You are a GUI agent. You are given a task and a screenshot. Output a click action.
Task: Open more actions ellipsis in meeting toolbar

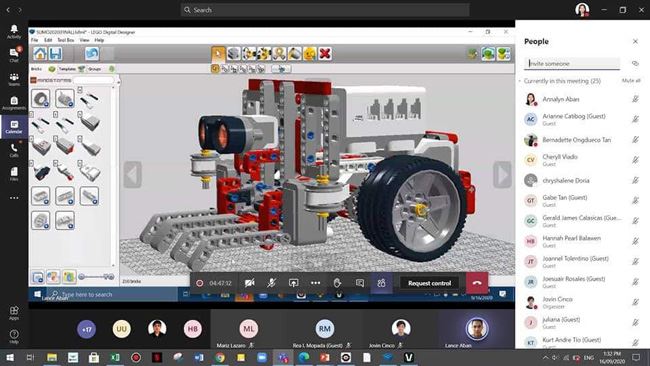315,283
